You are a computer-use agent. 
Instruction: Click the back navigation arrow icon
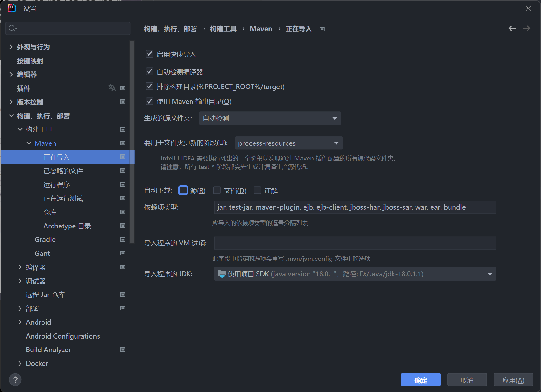tap(512, 29)
